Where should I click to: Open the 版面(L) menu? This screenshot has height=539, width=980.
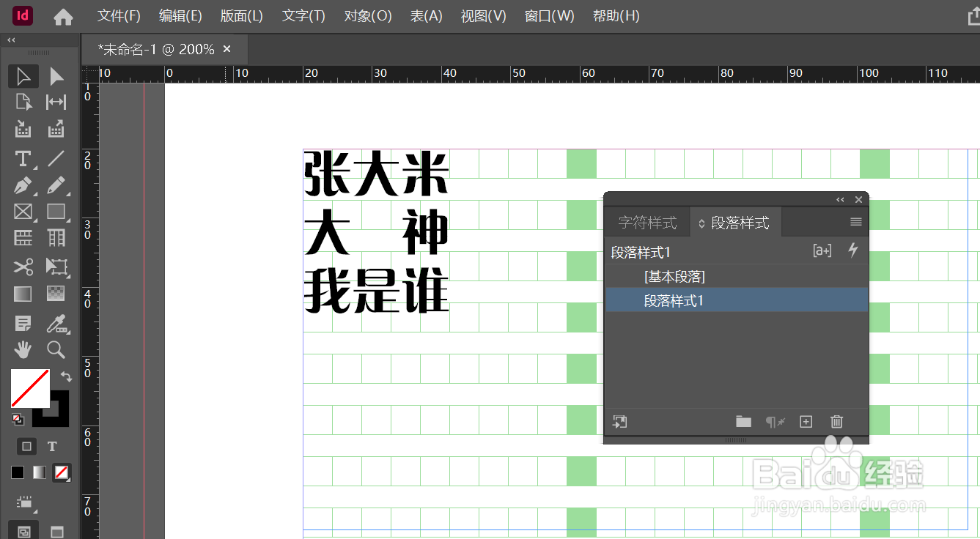point(241,15)
